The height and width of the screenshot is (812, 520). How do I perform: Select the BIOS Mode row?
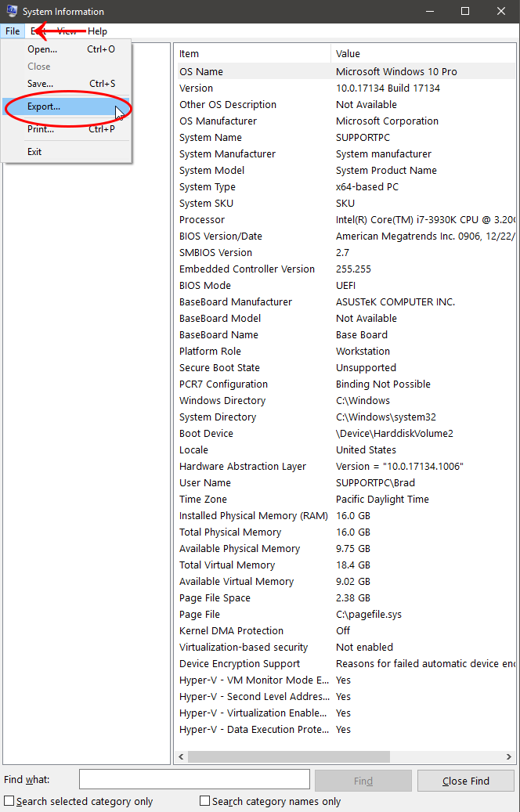tap(346, 285)
